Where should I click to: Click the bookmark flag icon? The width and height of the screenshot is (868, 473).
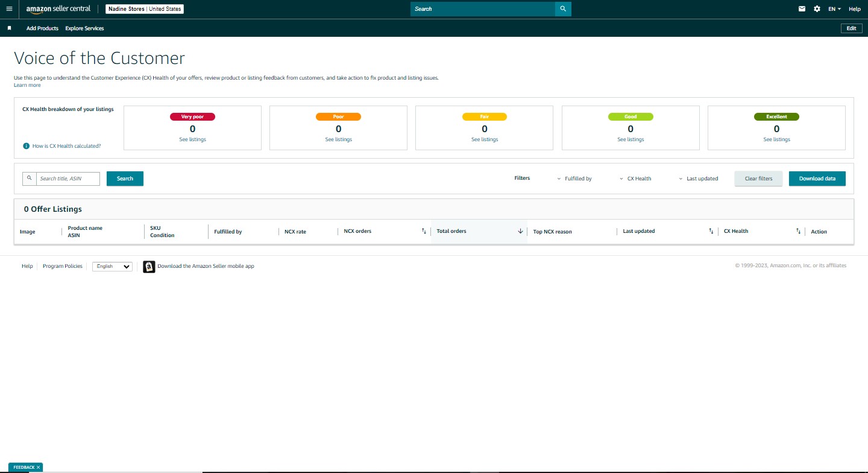9,28
